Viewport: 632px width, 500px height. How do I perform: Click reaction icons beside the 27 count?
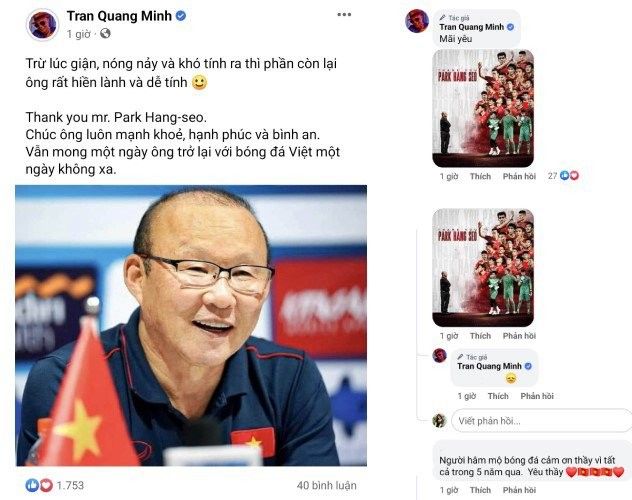[569, 176]
